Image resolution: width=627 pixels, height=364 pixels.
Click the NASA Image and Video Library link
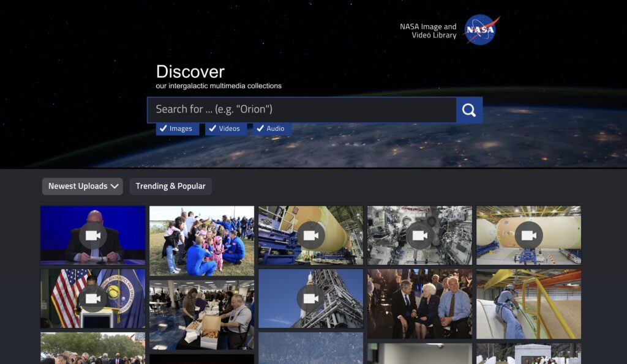(x=428, y=31)
